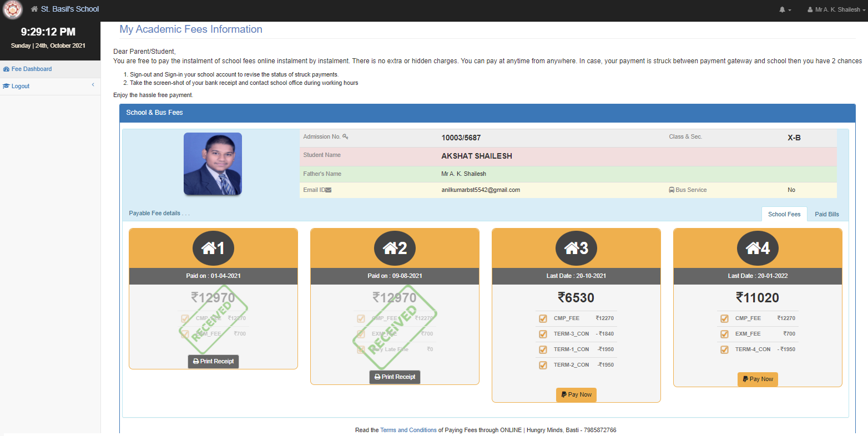Click the ₹6530 amount

576,298
